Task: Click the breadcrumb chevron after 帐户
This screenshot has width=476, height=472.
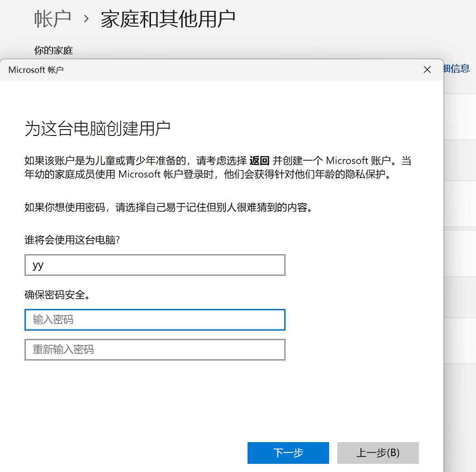Action: pyautogui.click(x=86, y=19)
